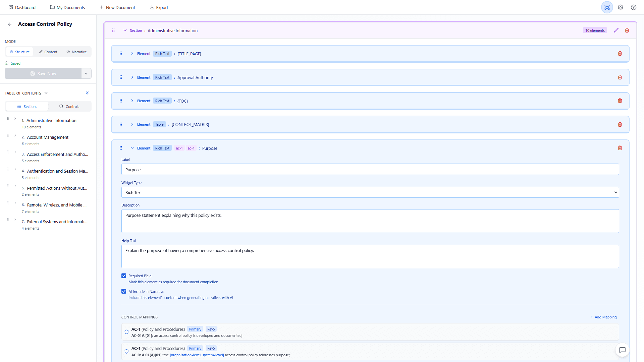The height and width of the screenshot is (362, 644).
Task: Edit Administrative Information section via pencil icon
Action: [x=616, y=30]
